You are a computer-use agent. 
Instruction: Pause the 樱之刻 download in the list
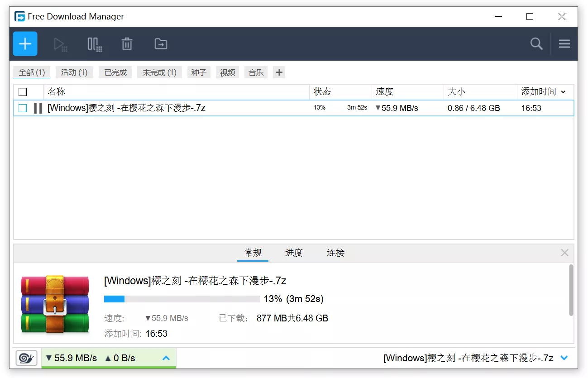click(x=38, y=108)
